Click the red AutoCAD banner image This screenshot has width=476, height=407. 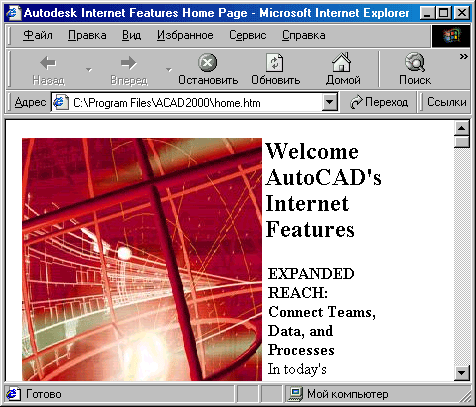(142, 259)
